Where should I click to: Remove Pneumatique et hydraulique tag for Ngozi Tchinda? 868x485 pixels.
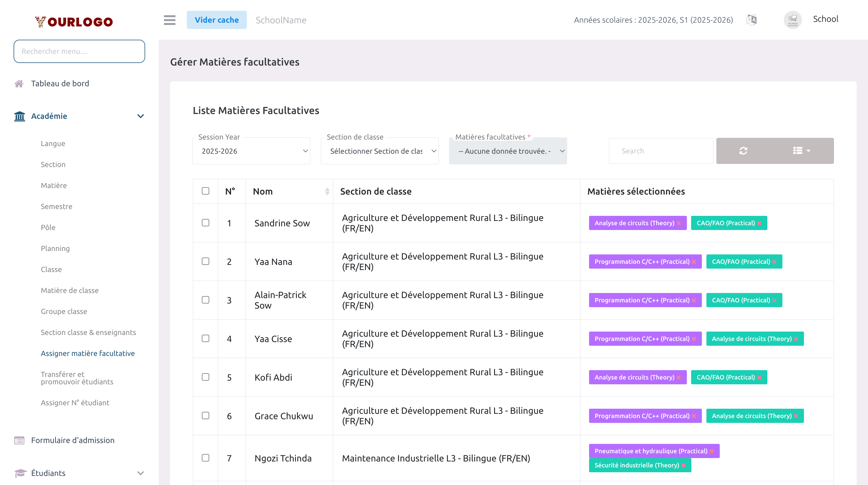point(712,451)
